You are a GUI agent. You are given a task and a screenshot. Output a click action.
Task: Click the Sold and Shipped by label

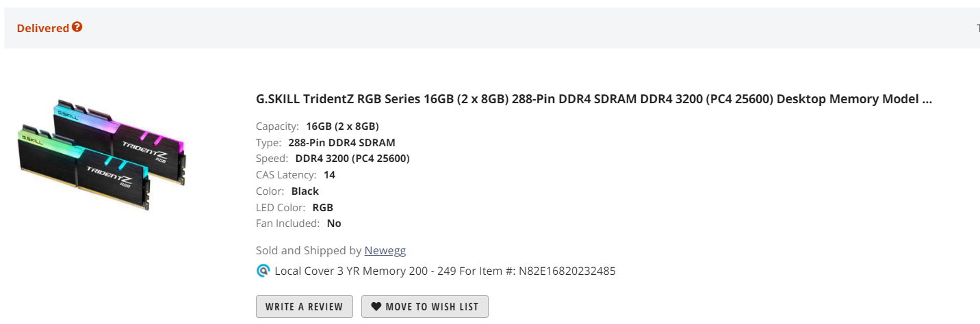(x=309, y=250)
